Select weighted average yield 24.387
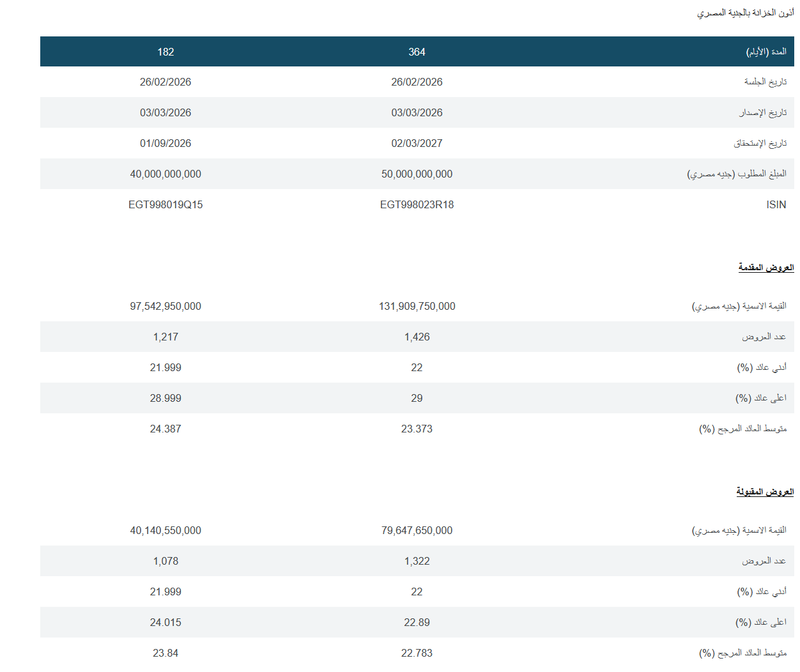Image resolution: width=800 pixels, height=672 pixels. click(x=165, y=429)
